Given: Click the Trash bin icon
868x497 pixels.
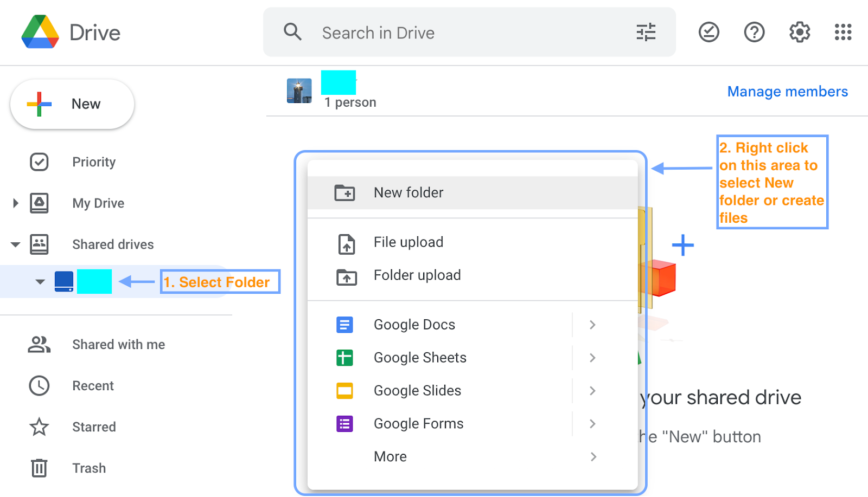Looking at the screenshot, I should click(x=39, y=468).
